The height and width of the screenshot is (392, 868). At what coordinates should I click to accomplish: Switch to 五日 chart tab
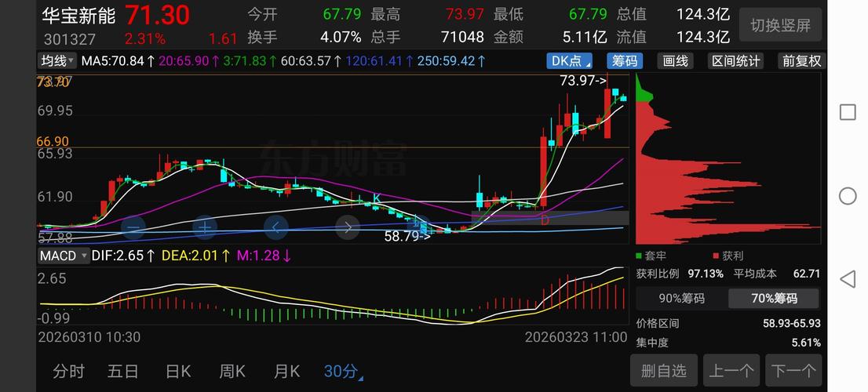pos(123,372)
